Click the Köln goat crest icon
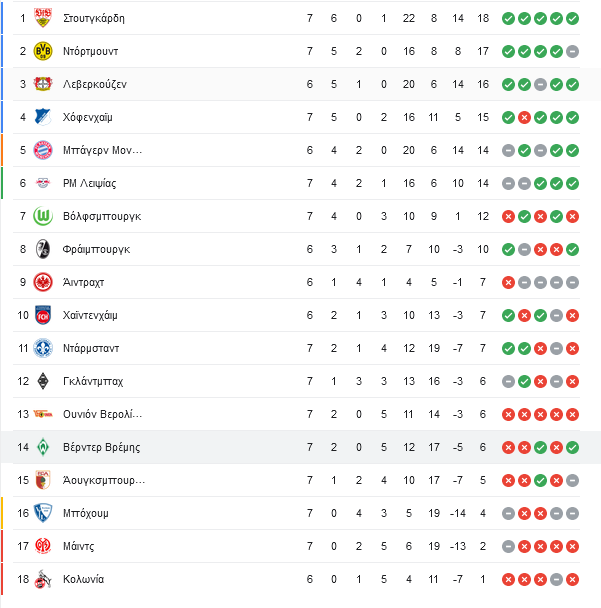This screenshot has height=608, width=601. coord(43,579)
